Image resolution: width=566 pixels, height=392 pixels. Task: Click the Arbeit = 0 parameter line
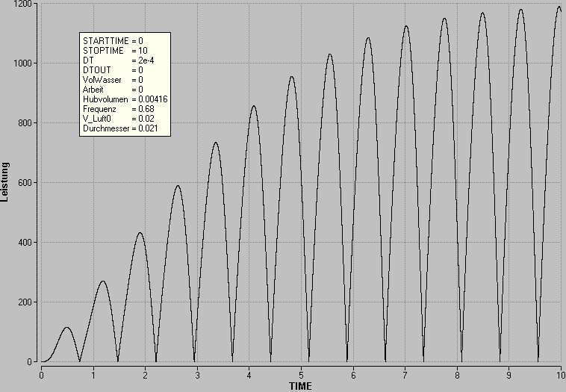[113, 90]
